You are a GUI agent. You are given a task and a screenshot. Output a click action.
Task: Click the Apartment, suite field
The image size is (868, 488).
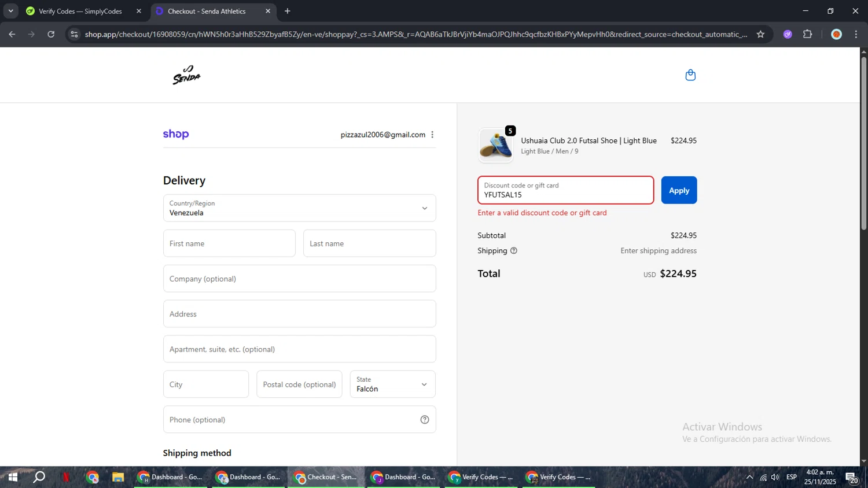[x=299, y=349]
